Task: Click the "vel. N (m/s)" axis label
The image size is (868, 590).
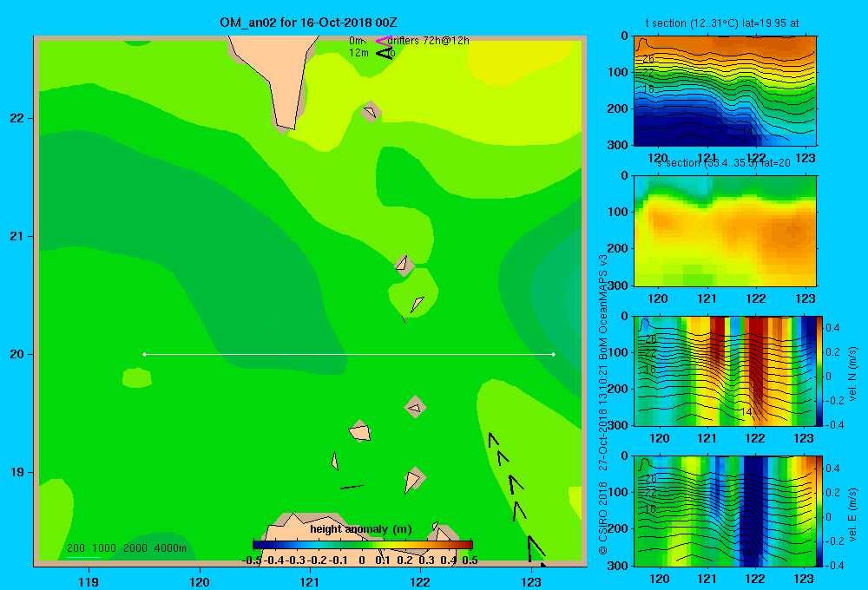Action: tap(852, 374)
